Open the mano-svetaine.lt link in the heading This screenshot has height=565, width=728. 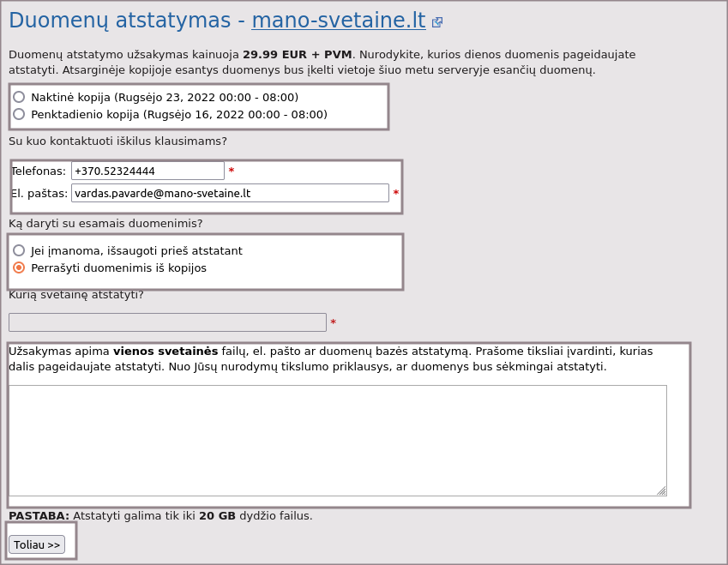pos(338,21)
